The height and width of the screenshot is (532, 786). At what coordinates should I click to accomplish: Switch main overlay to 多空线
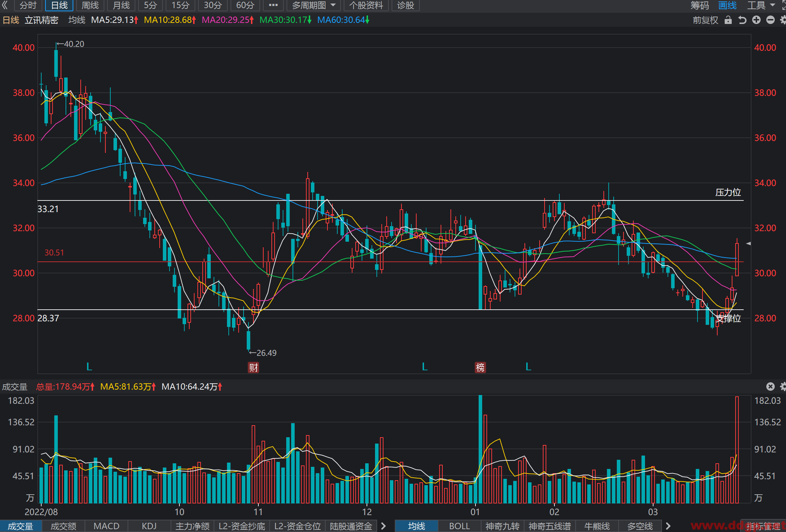[x=640, y=526]
